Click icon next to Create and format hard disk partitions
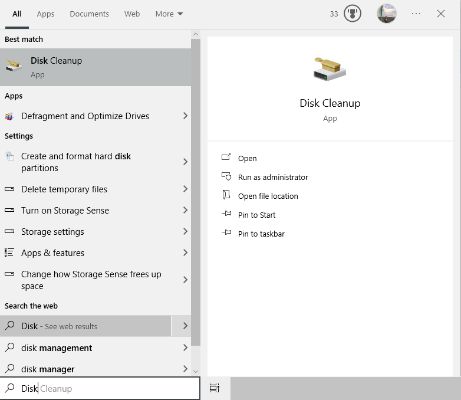The image size is (461, 400). 10,156
